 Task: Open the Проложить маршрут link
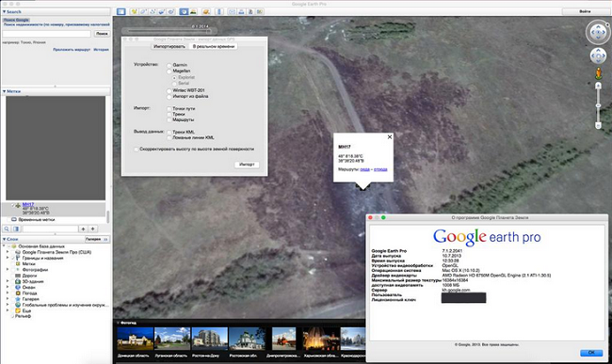coord(72,50)
